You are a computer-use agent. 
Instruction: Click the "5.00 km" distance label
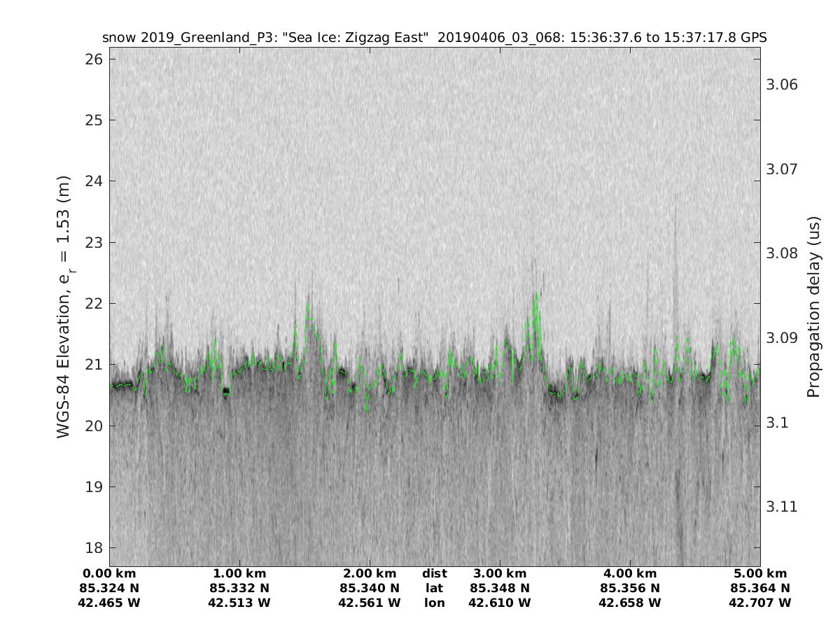pyautogui.click(x=760, y=574)
